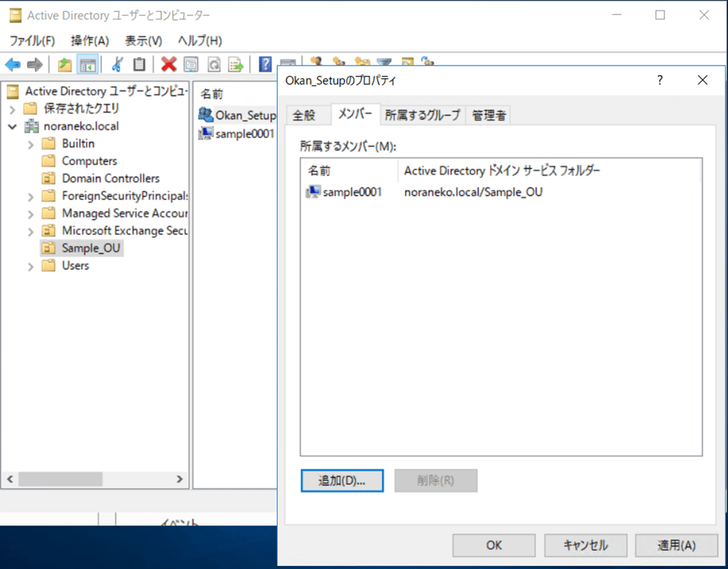Click the Forward arrow toolbar icon
The height and width of the screenshot is (569, 728).
pos(36,64)
